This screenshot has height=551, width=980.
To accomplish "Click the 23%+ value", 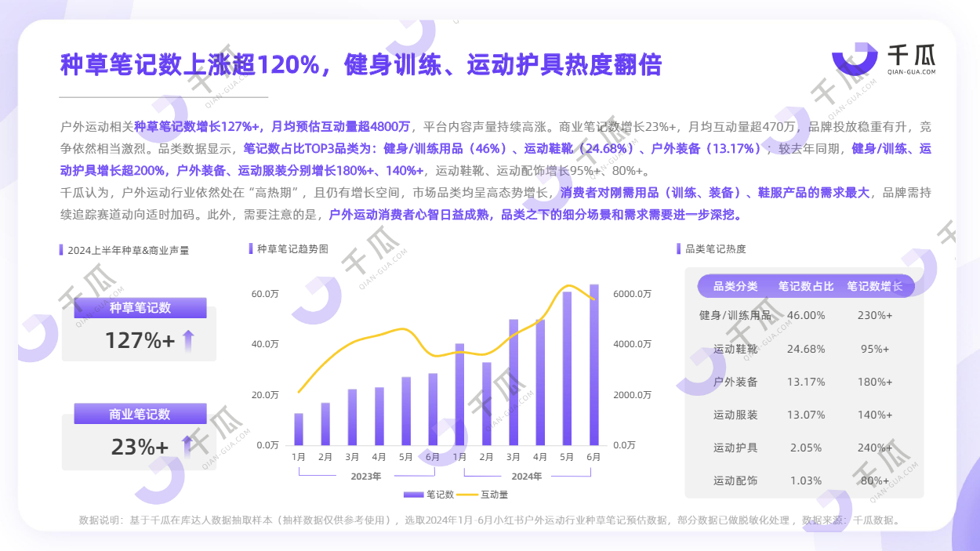I will coord(140,447).
